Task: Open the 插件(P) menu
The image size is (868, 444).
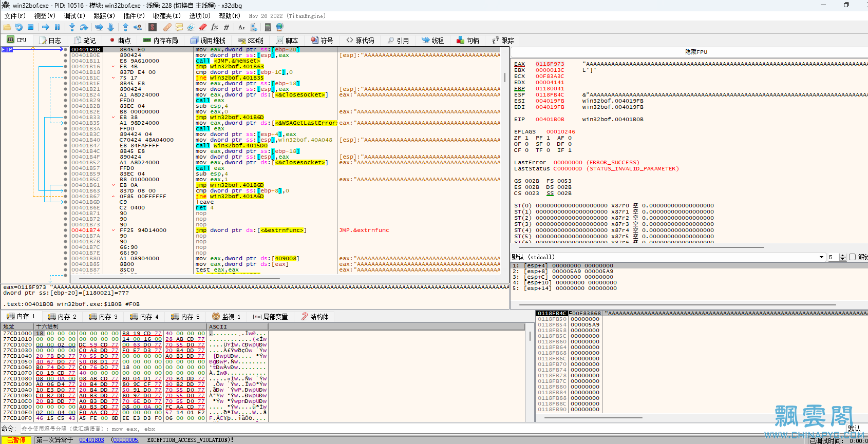Action: pyautogui.click(x=134, y=16)
